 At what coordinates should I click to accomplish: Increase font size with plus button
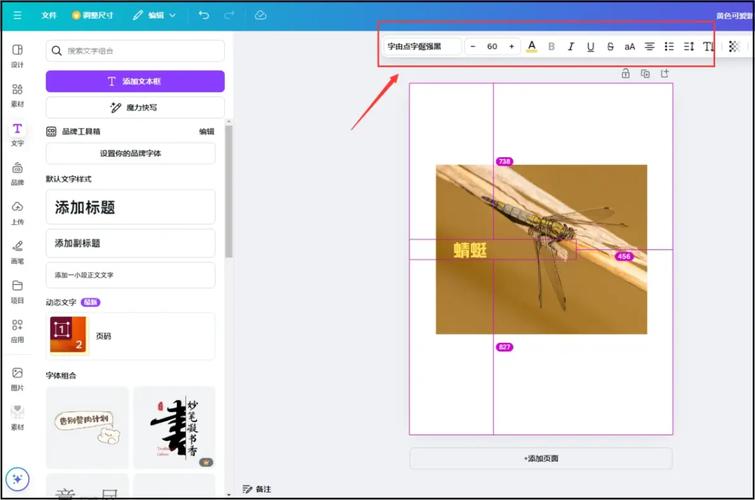click(512, 47)
